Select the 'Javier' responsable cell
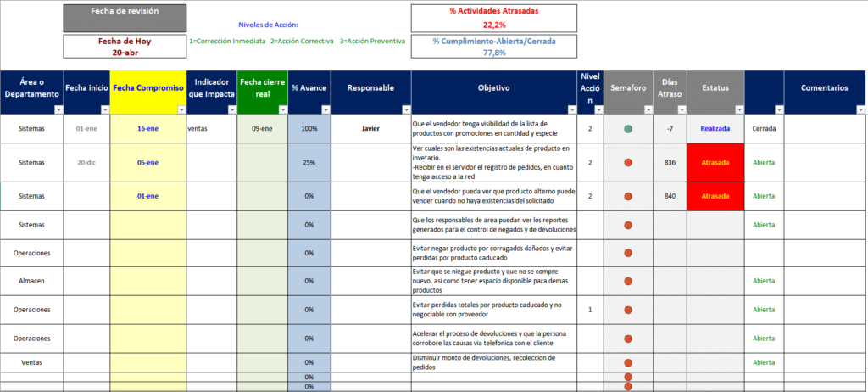The image size is (868, 392). [371, 129]
